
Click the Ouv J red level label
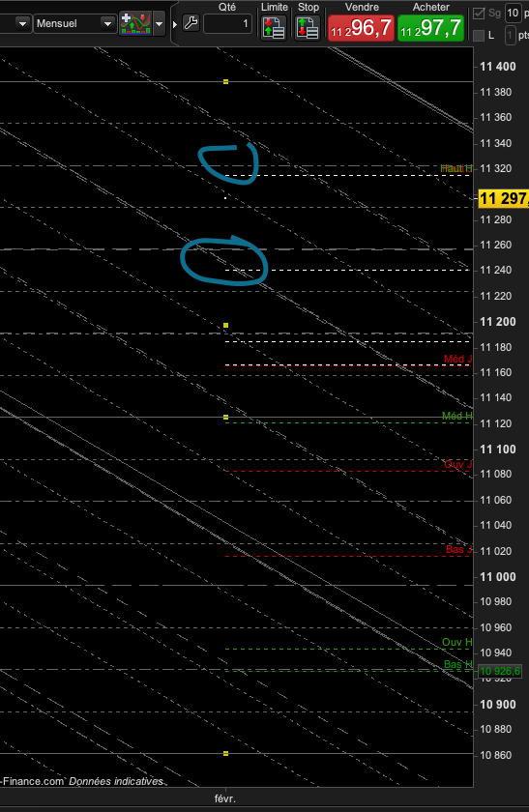pyautogui.click(x=457, y=465)
